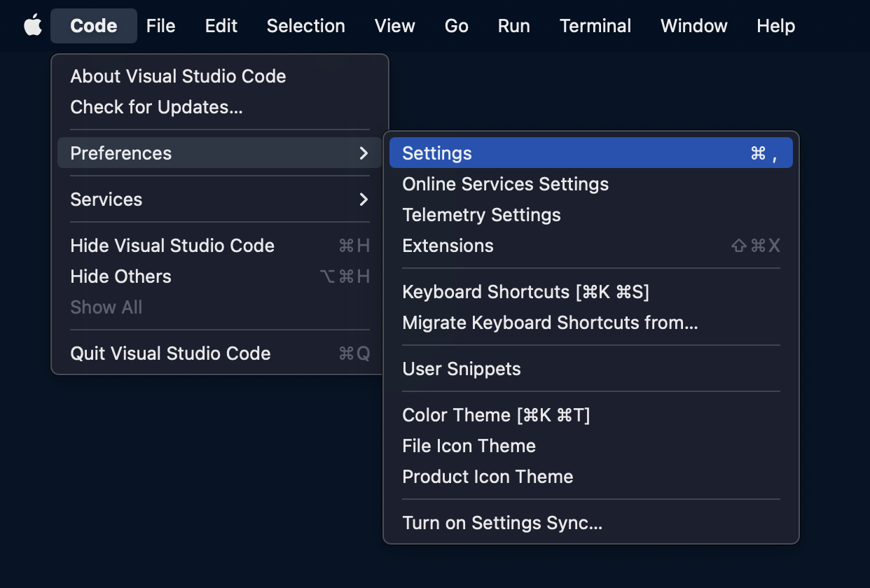Choose Color Theme entry
Screen dimensions: 870x588
591,415
